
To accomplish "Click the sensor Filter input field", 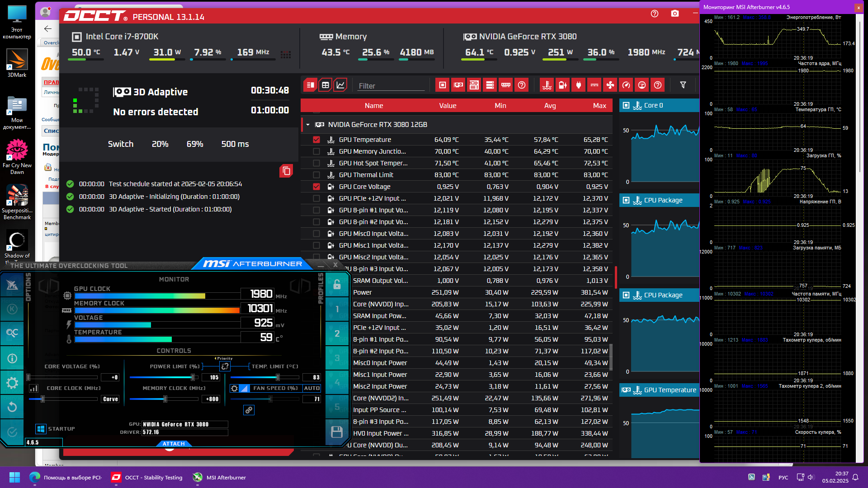I will [391, 86].
